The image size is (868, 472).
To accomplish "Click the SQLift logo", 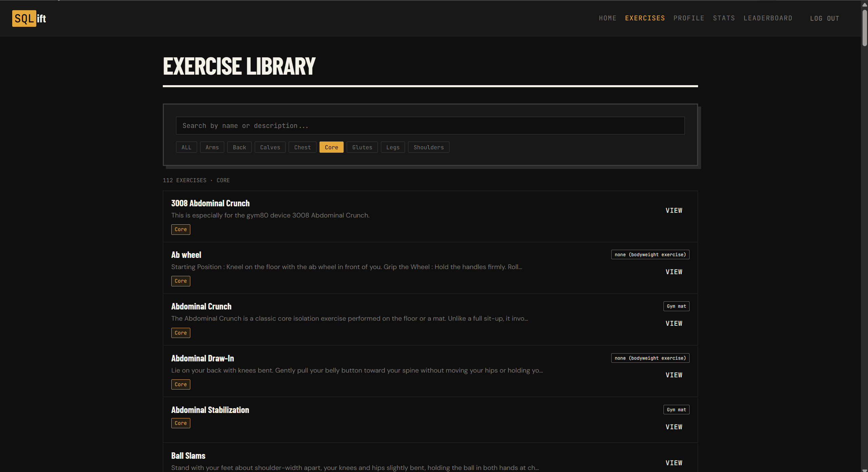I will [29, 18].
